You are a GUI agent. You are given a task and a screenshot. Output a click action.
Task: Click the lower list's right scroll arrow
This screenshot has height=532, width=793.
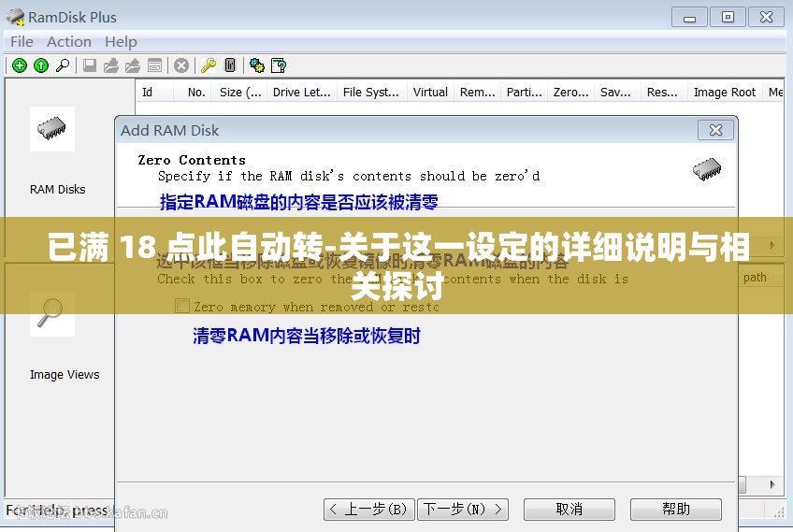click(772, 484)
